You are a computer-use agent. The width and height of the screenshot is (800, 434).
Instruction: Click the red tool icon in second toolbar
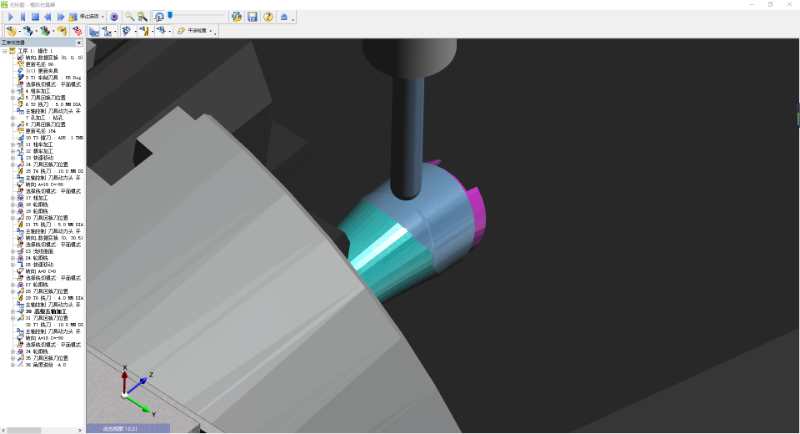78,31
